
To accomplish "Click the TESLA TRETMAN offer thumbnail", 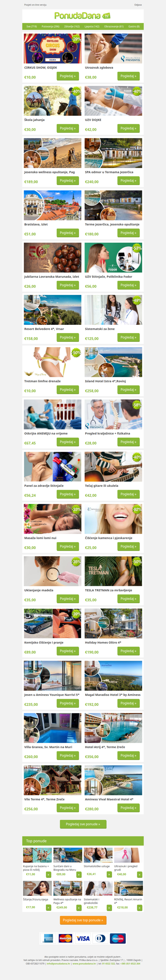I will point(113,571).
